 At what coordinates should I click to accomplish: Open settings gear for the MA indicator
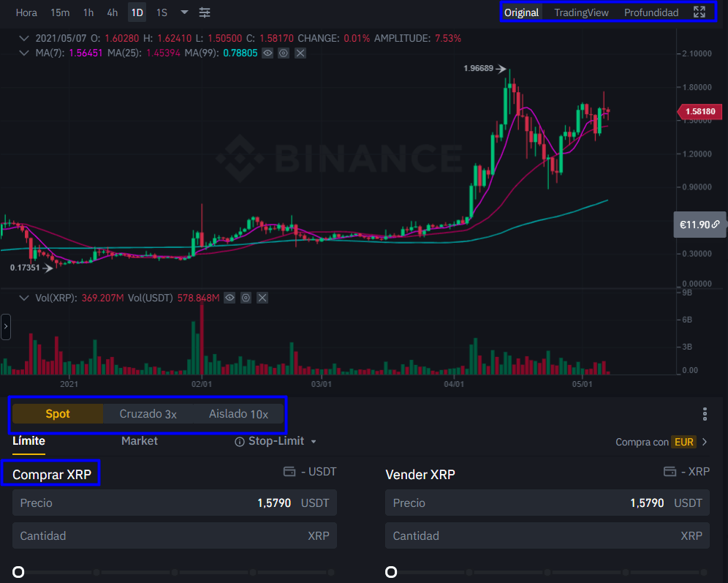[x=284, y=53]
